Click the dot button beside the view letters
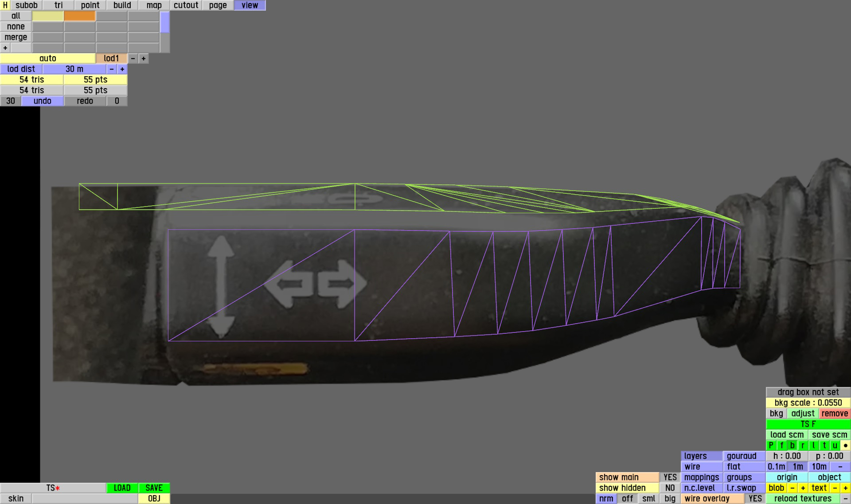The height and width of the screenshot is (504, 851). 845,445
